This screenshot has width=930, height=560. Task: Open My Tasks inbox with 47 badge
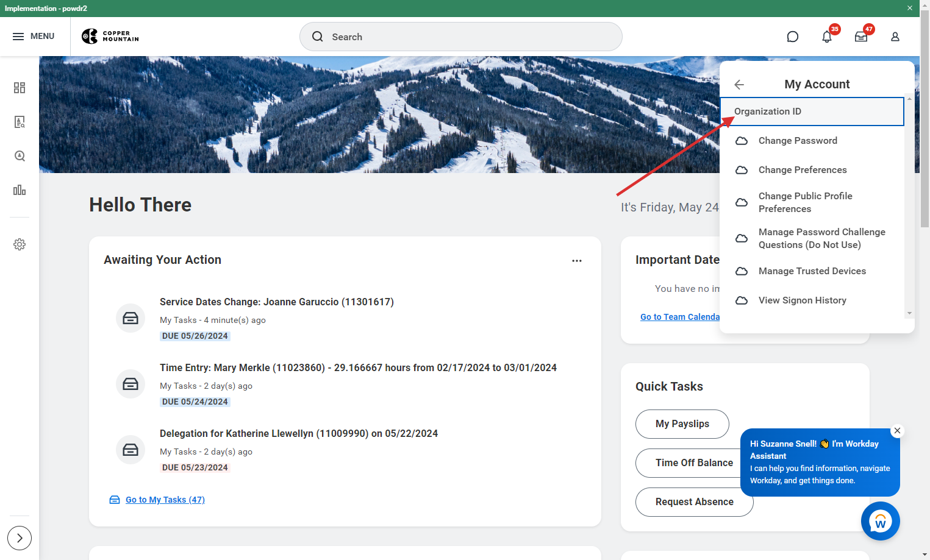(x=861, y=37)
